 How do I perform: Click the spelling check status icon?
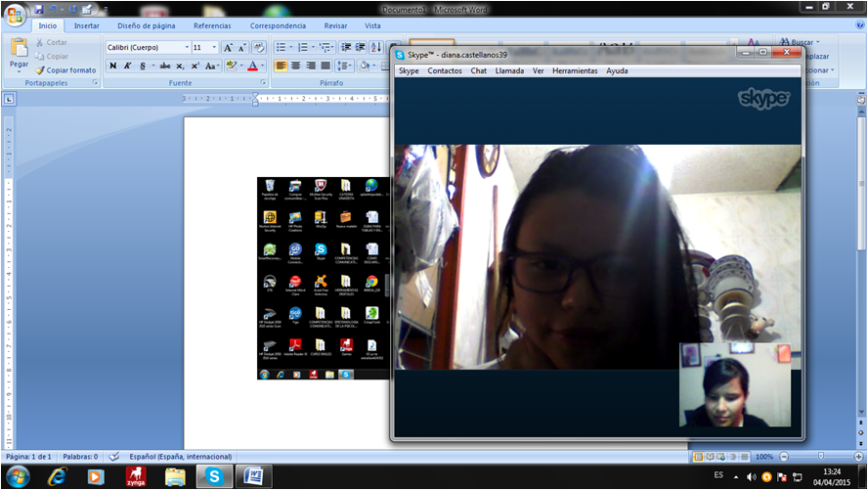113,457
